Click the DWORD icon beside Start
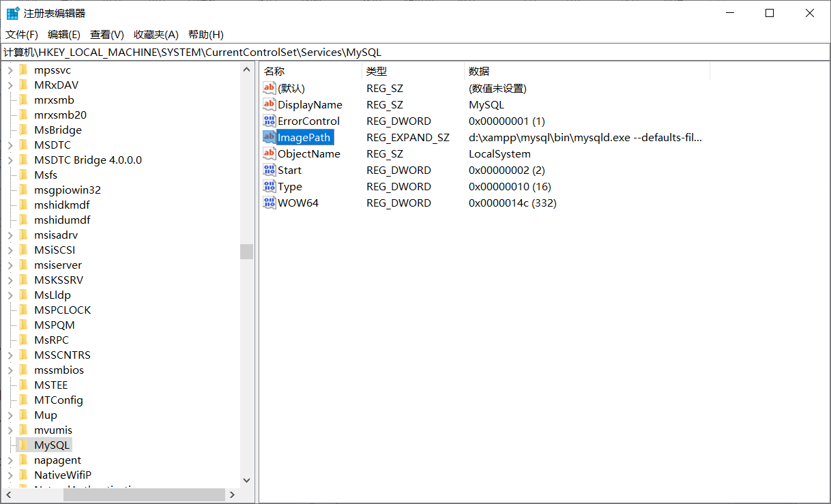Image resolution: width=831 pixels, height=504 pixels. [269, 170]
